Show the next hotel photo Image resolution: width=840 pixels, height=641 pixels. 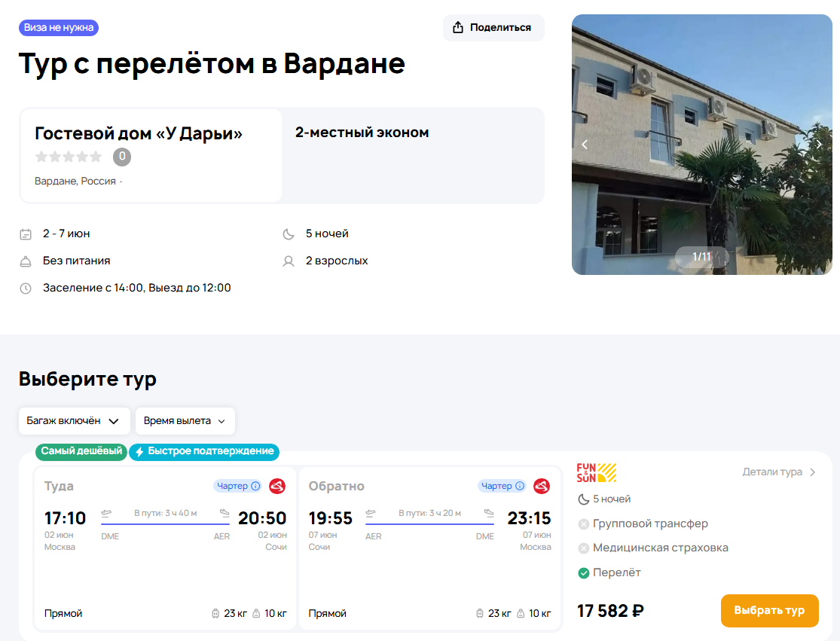(819, 145)
